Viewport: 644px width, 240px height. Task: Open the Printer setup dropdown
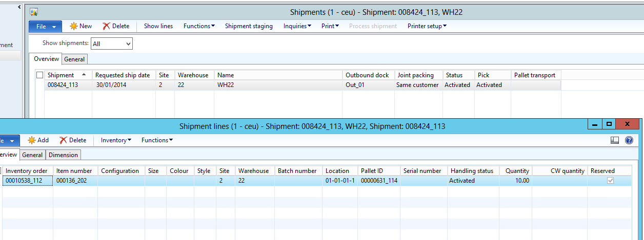pos(427,26)
